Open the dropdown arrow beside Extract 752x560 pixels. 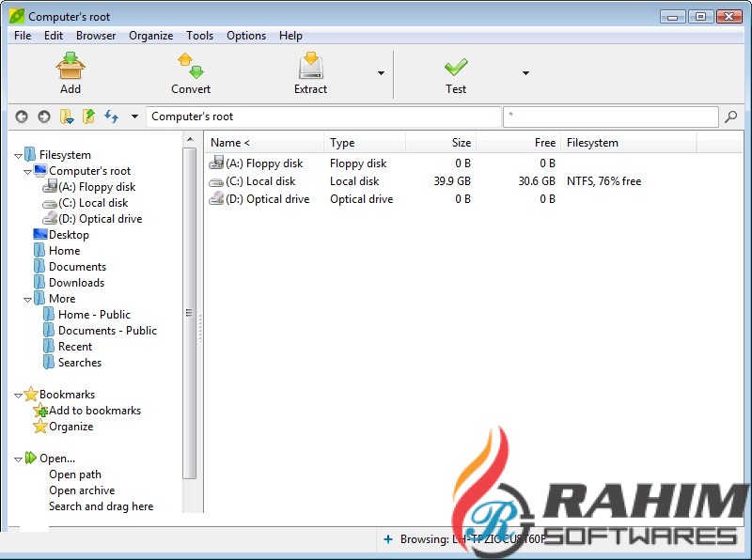(381, 73)
